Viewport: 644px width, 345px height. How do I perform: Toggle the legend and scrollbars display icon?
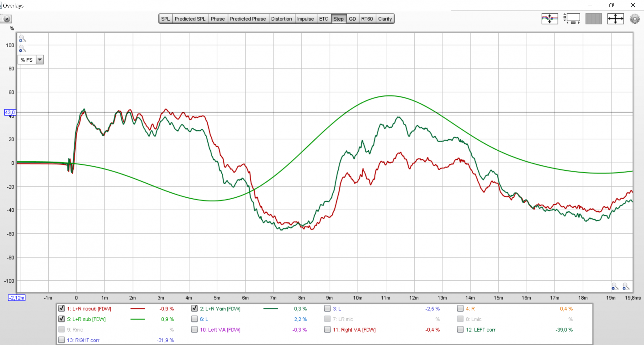pyautogui.click(x=572, y=19)
